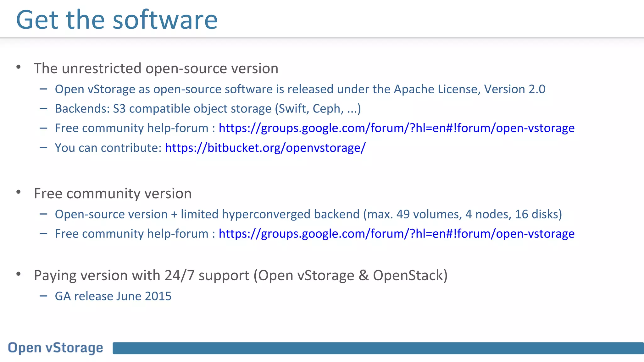Click the 'Paying version with 24/7 support' bullet

[x=241, y=276]
